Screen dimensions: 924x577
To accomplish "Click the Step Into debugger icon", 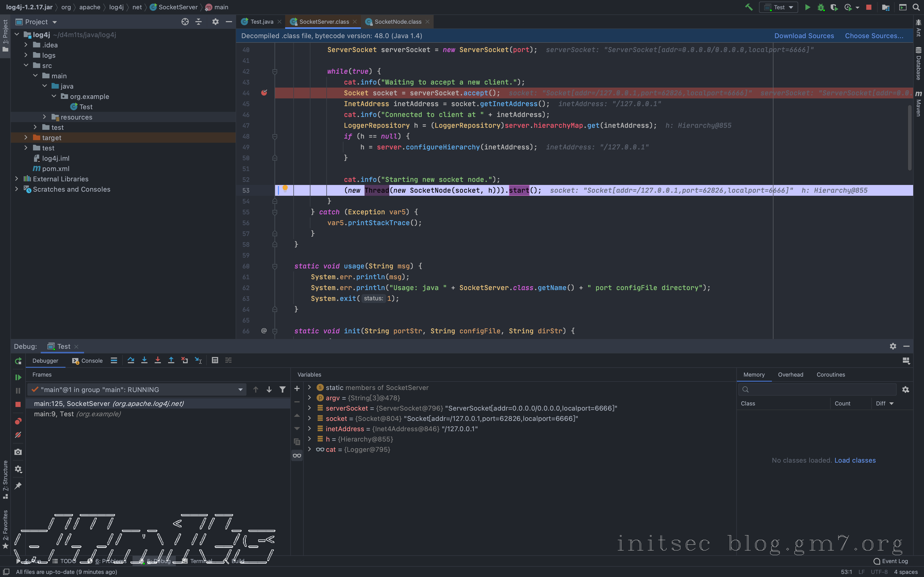I will [x=144, y=360].
